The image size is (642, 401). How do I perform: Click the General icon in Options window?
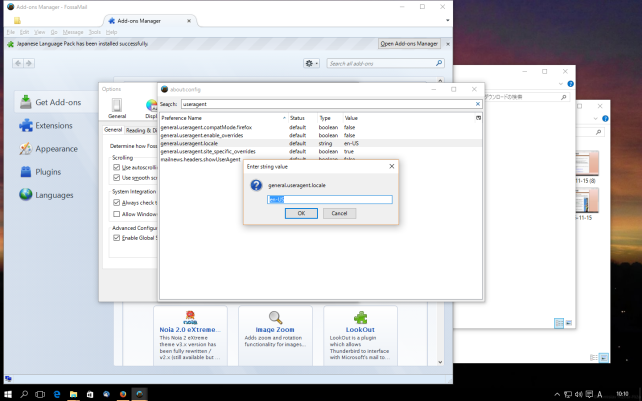117,109
